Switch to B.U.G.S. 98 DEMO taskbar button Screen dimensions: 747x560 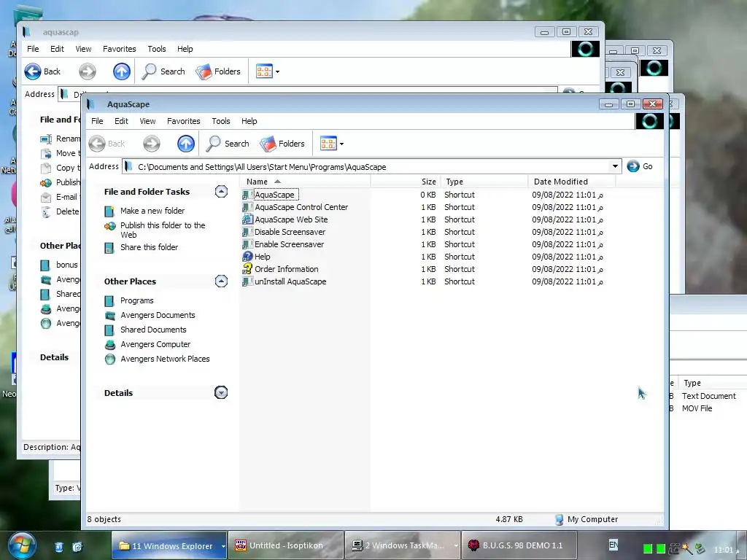(x=519, y=545)
